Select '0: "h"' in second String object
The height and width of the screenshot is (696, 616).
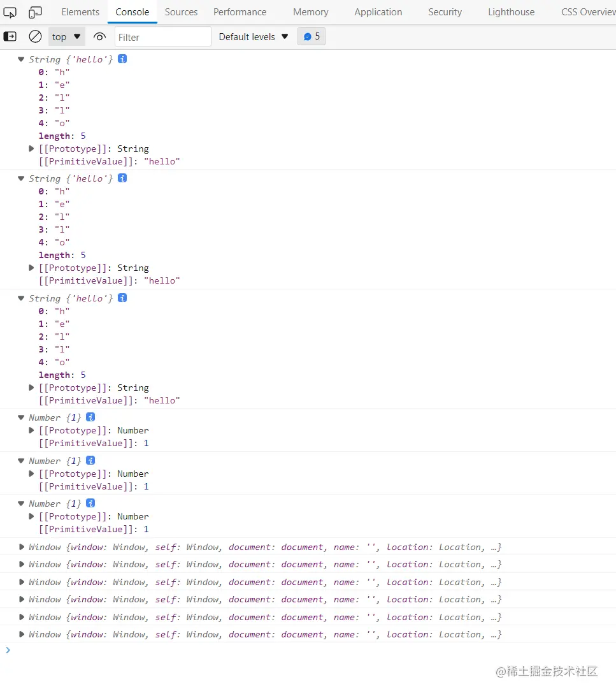(54, 191)
